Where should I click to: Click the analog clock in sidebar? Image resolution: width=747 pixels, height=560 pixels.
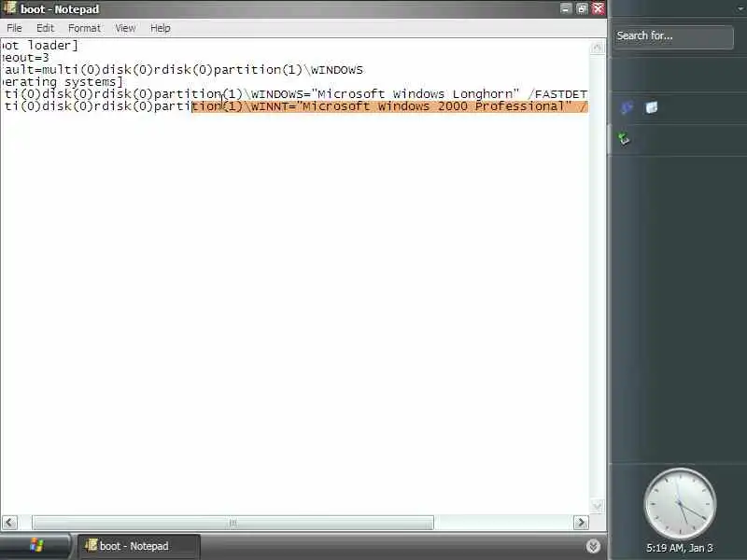[680, 504]
